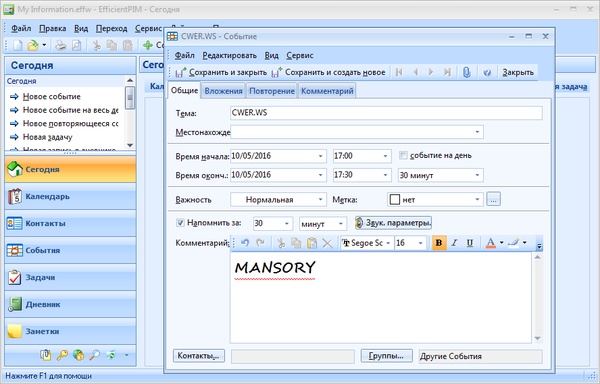Click the delete X icon in comment toolbar

(x=328, y=243)
